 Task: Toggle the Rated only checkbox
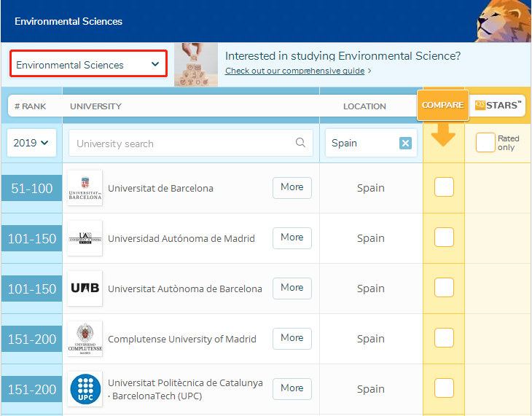click(x=485, y=143)
